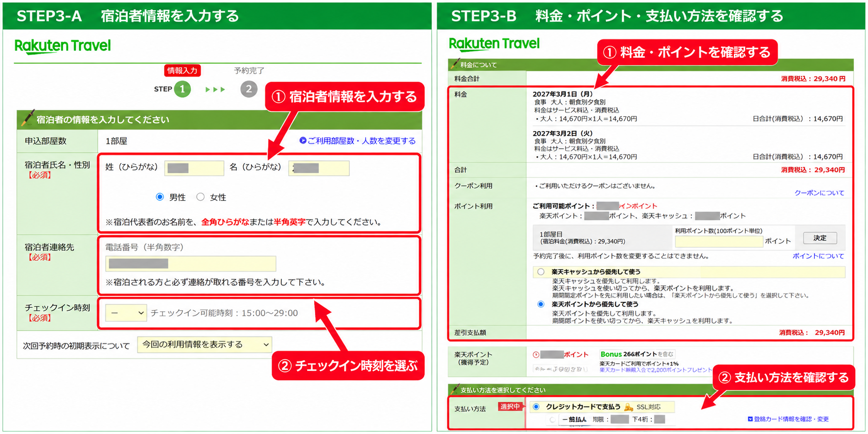868x434 pixels.
Task: Click pencil icon beside 料金について header
Action: point(455,63)
